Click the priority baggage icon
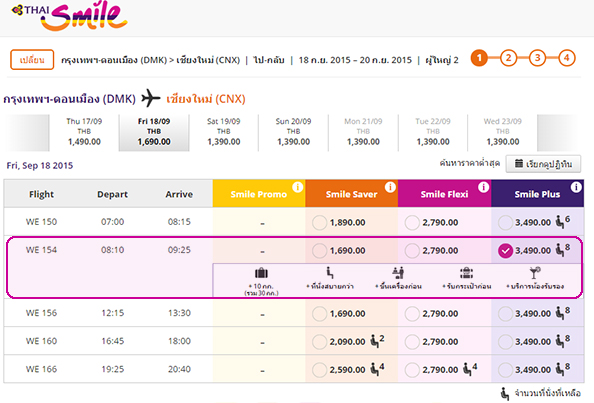This screenshot has width=594, height=403. point(467,273)
